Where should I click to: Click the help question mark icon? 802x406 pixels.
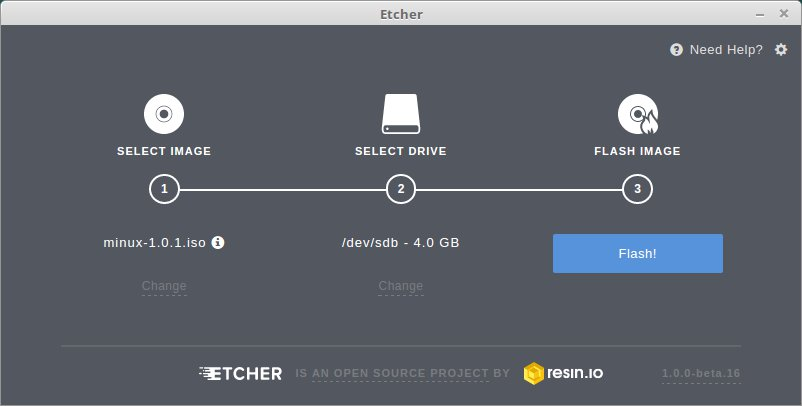click(676, 49)
